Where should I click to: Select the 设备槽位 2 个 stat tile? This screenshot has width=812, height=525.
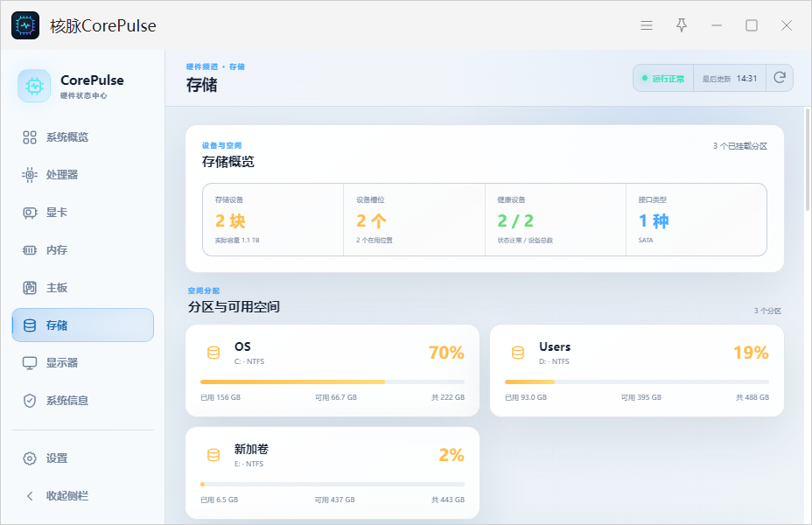(x=414, y=220)
